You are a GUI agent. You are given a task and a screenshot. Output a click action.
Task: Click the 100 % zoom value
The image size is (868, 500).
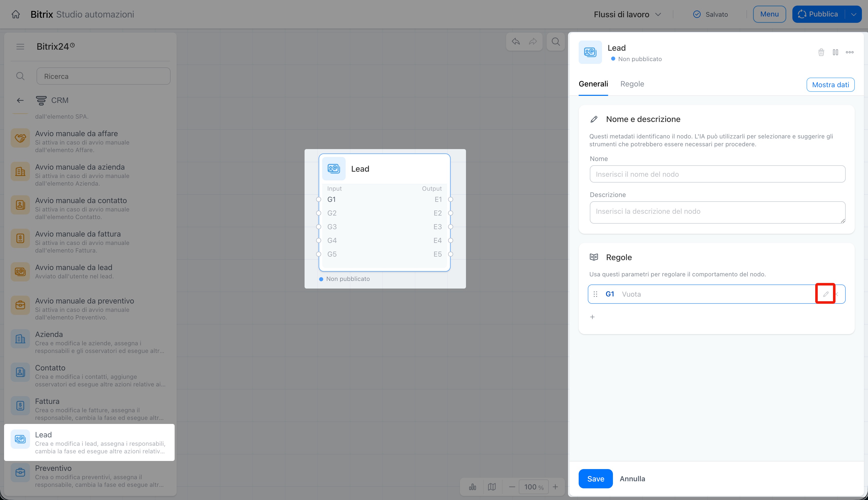(533, 487)
